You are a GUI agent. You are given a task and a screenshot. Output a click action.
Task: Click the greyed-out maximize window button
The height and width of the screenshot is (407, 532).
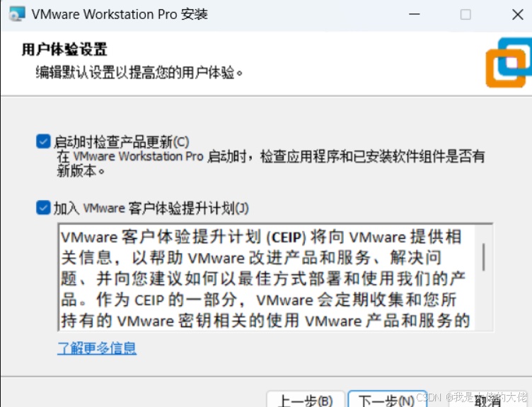(466, 15)
